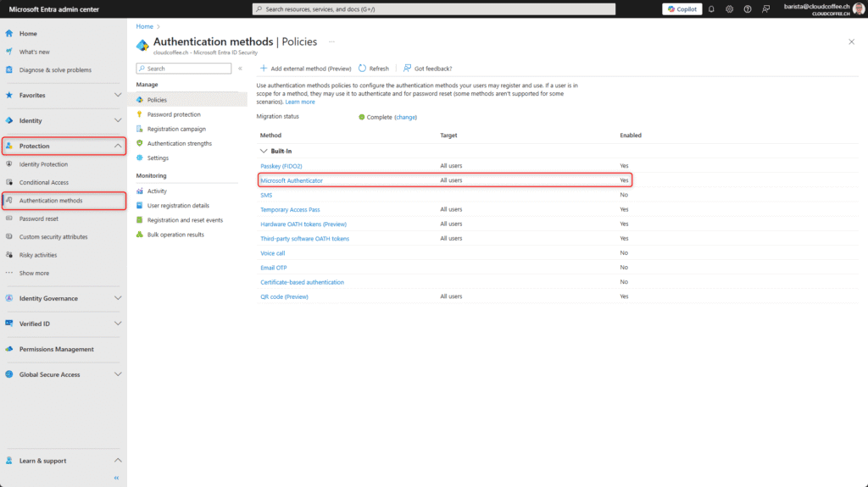Expand the Favorites section chevron
868x487 pixels.
[118, 95]
